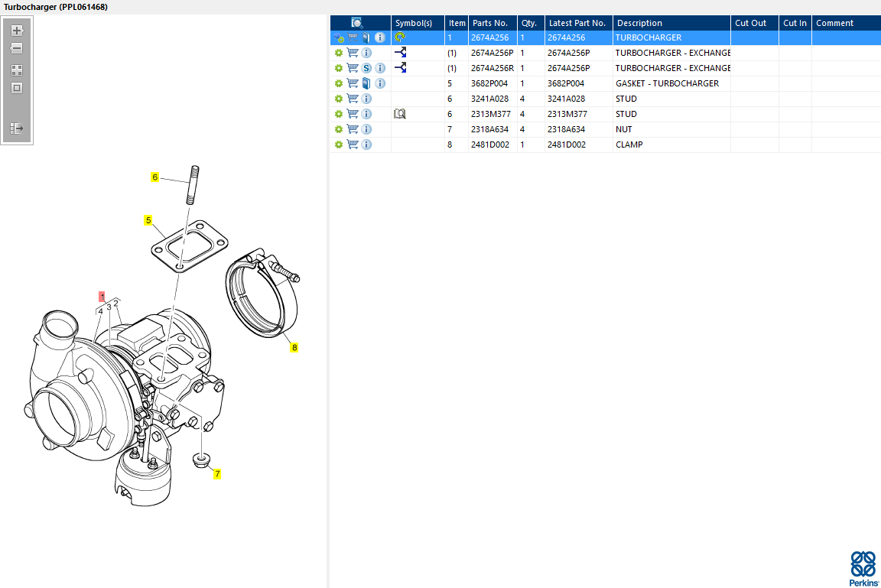This screenshot has width=881, height=588.
Task: Click supersession arrow symbol for 2674A256R
Action: coord(400,67)
